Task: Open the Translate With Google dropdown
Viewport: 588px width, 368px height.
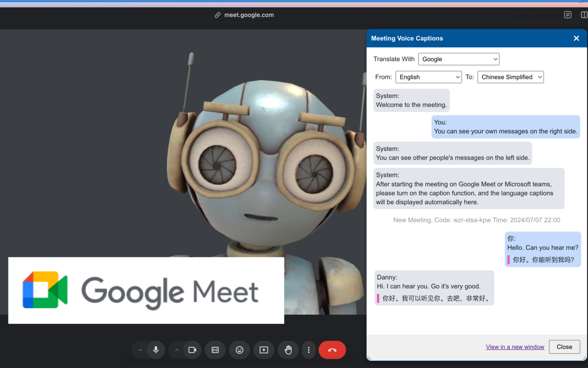Action: click(x=458, y=59)
